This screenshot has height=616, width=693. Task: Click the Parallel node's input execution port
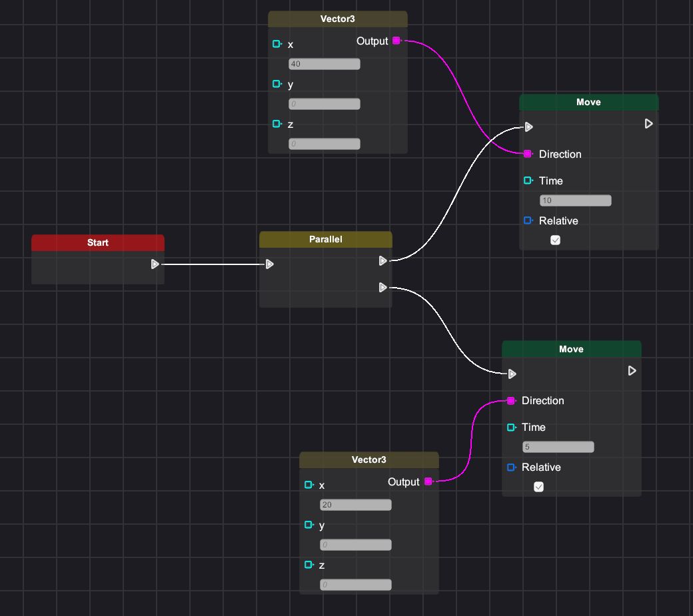269,264
